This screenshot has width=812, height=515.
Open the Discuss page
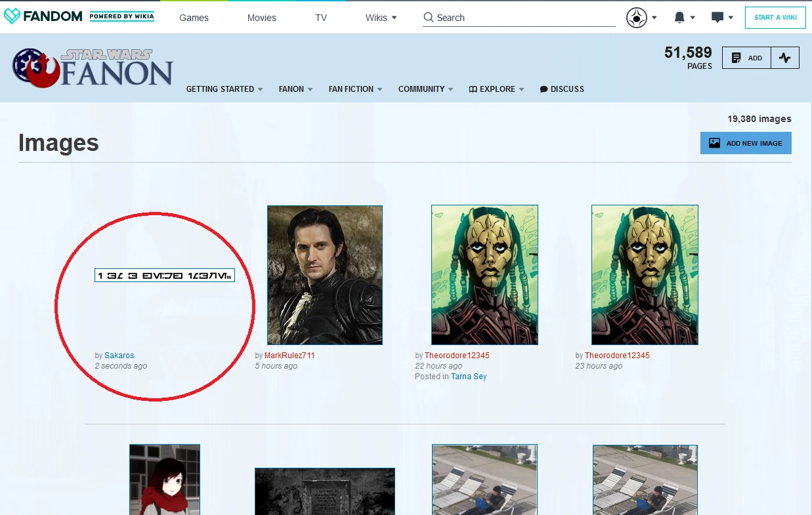562,89
